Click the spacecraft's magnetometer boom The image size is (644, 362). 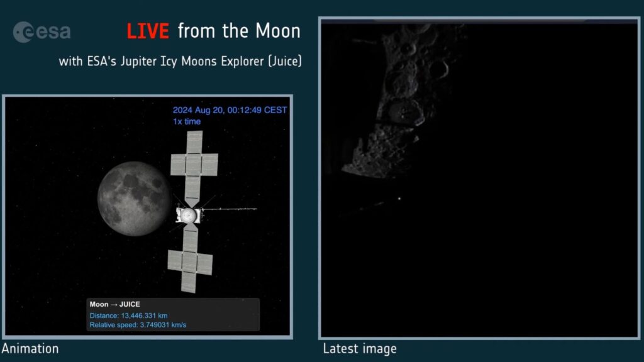pyautogui.click(x=230, y=209)
